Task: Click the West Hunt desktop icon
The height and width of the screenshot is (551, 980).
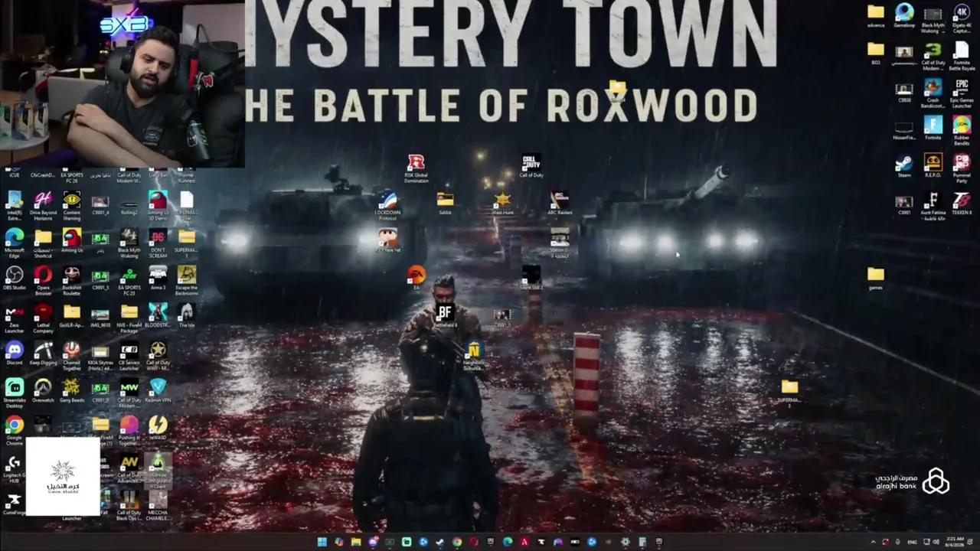Action: pyautogui.click(x=502, y=202)
